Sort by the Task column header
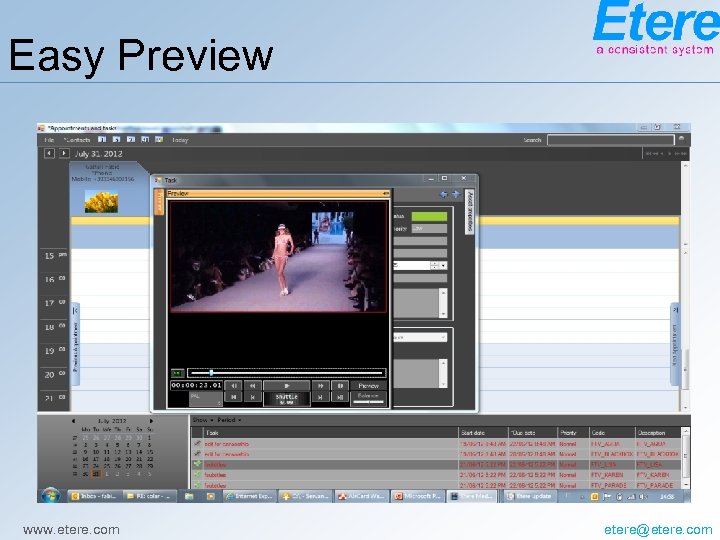 pyautogui.click(x=331, y=433)
